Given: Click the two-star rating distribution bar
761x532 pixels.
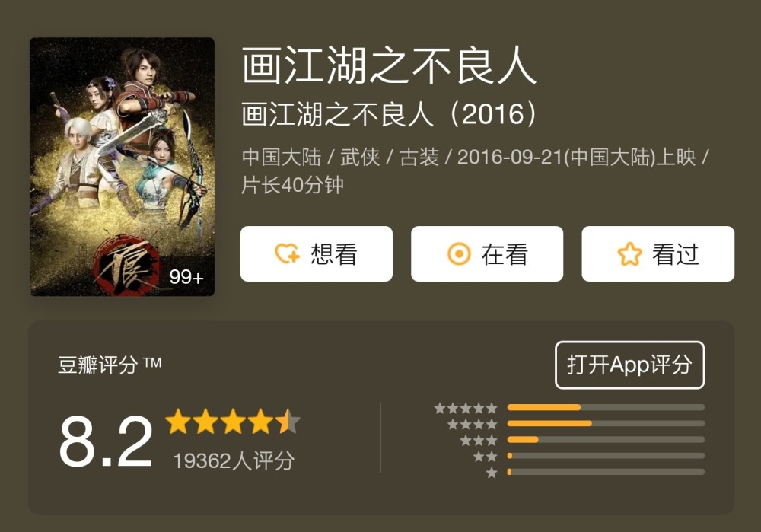Looking at the screenshot, I should coord(606,456).
